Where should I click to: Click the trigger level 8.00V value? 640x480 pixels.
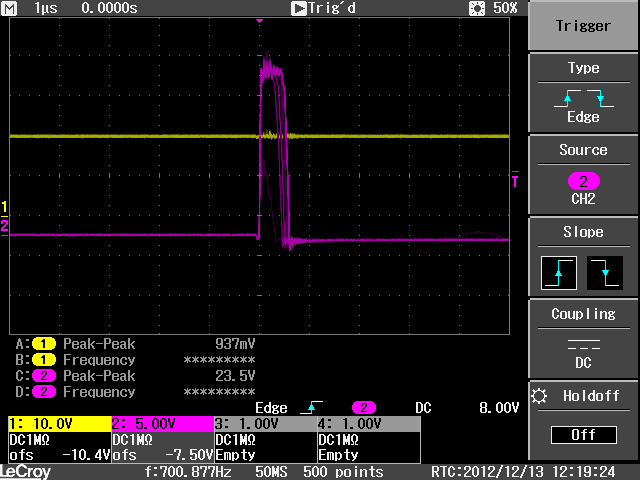pyautogui.click(x=499, y=408)
